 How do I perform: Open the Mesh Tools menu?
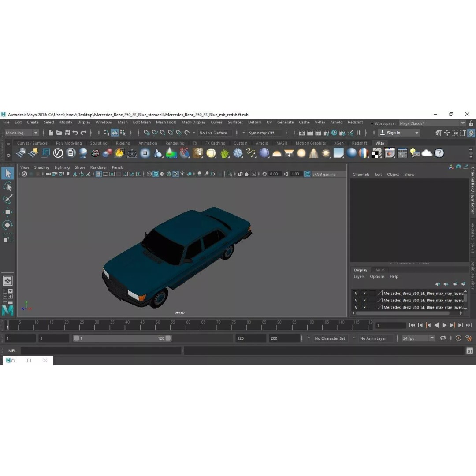pyautogui.click(x=166, y=123)
